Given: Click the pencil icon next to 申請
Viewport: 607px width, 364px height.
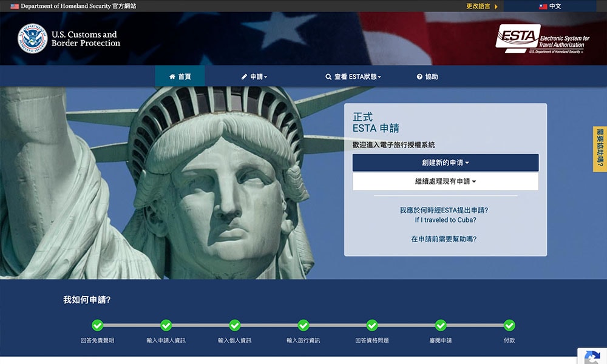Looking at the screenshot, I should (x=244, y=76).
